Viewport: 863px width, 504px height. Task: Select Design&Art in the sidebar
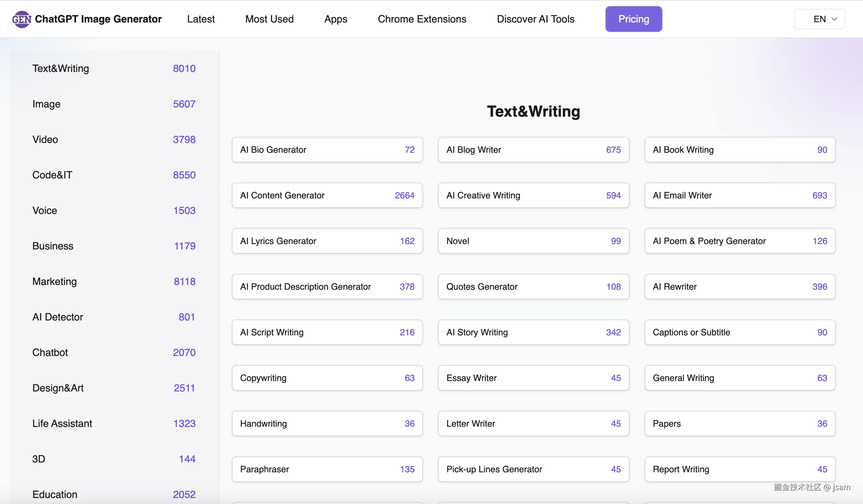(x=58, y=388)
